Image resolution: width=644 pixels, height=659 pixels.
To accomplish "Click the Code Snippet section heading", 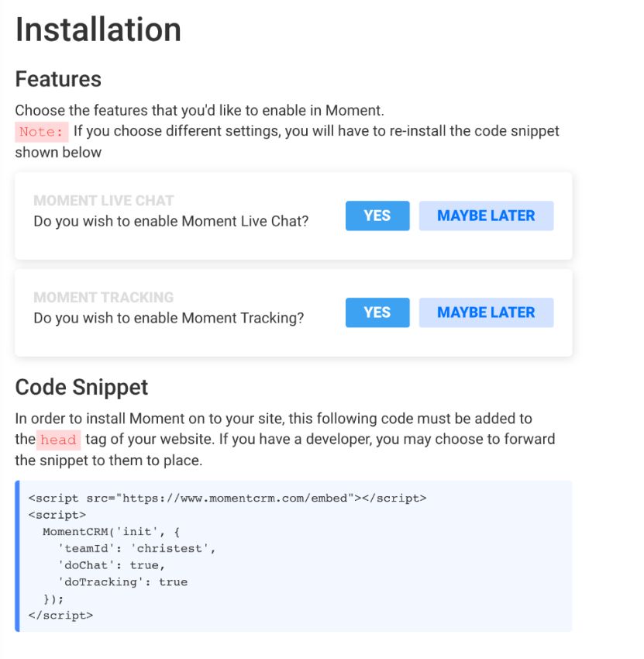I will pyautogui.click(x=82, y=387).
